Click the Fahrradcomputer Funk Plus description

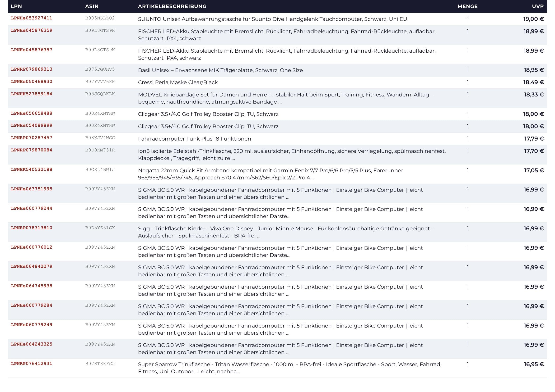(194, 139)
